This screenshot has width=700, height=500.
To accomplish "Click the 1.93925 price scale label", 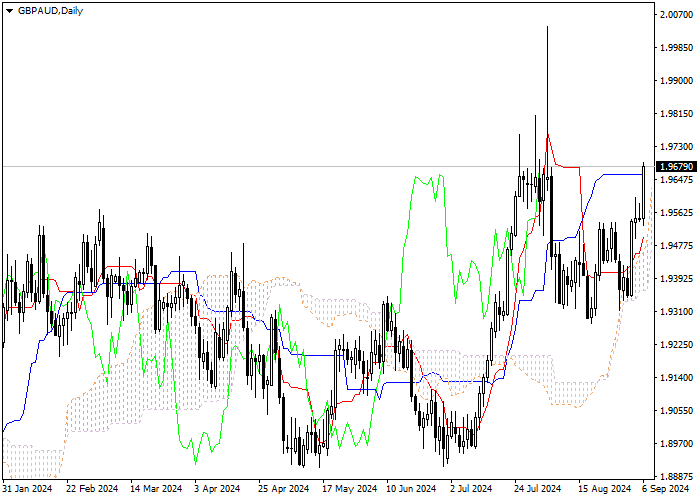I will [x=676, y=279].
